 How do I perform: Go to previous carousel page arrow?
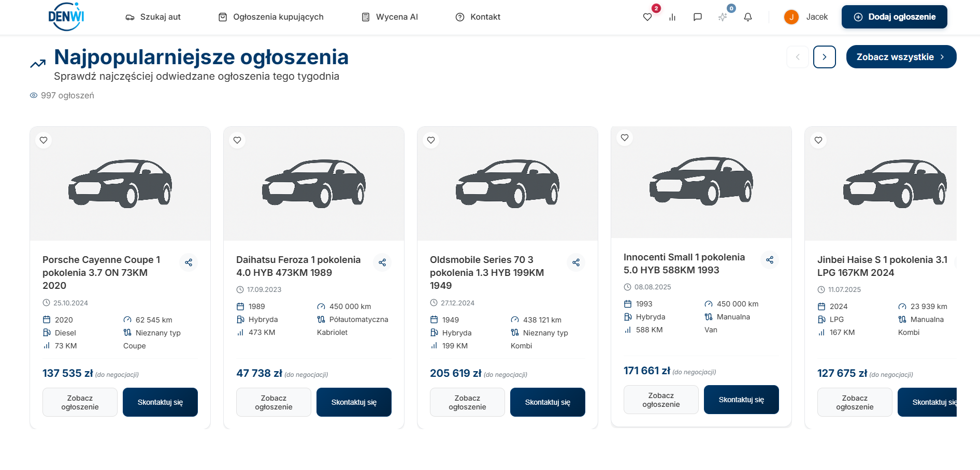coord(798,57)
